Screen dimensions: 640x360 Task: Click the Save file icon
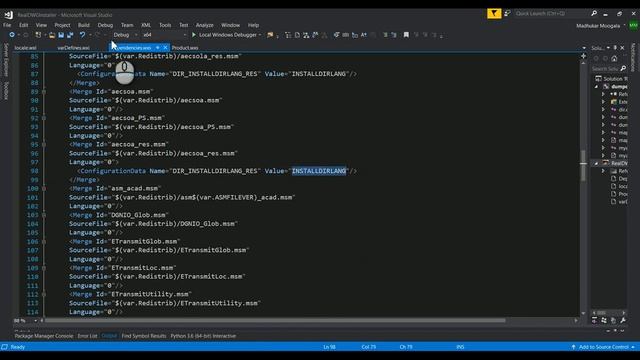click(61, 35)
